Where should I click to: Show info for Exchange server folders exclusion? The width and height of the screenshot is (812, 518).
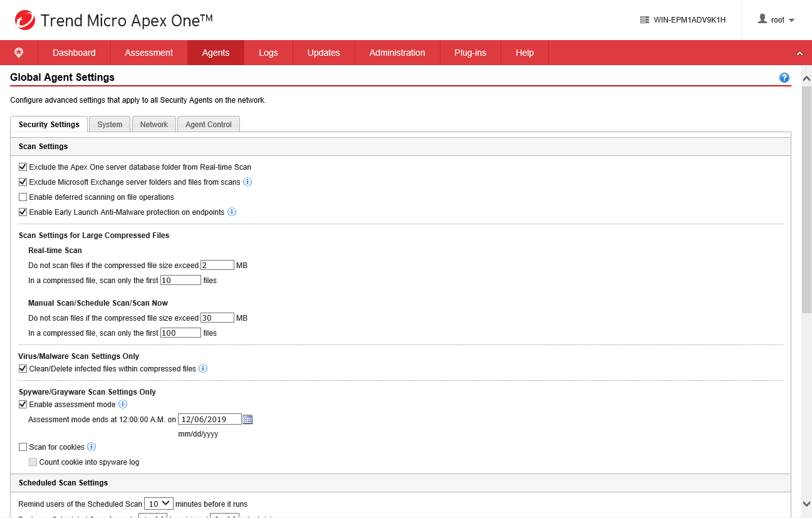(x=247, y=182)
